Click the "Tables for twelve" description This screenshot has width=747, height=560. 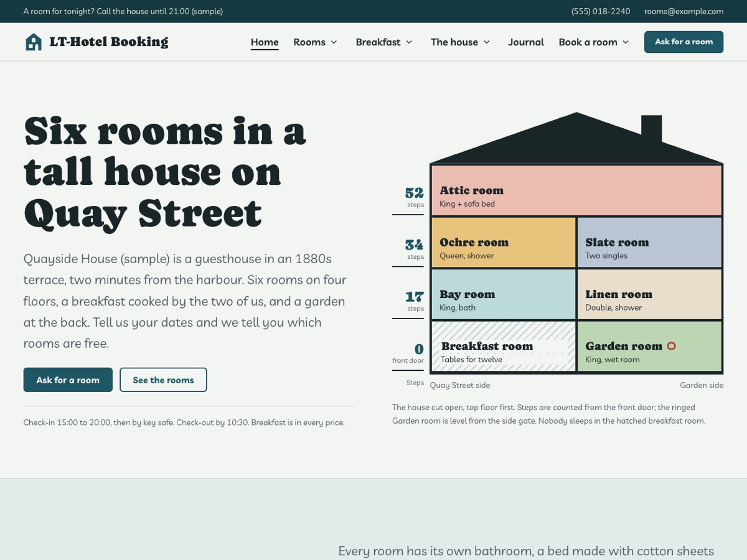471,360
